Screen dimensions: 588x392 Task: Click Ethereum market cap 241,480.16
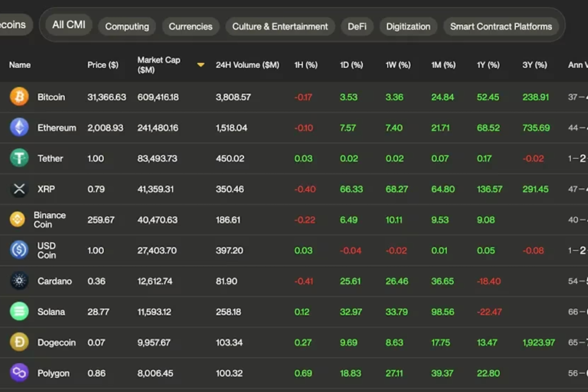pos(158,128)
